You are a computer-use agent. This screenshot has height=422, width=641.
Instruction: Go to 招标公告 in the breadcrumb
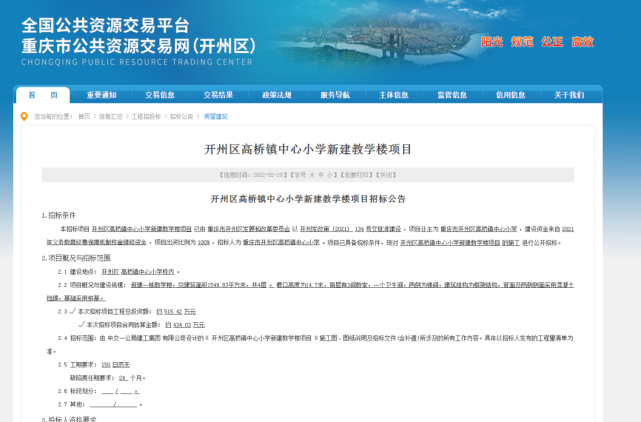point(182,117)
